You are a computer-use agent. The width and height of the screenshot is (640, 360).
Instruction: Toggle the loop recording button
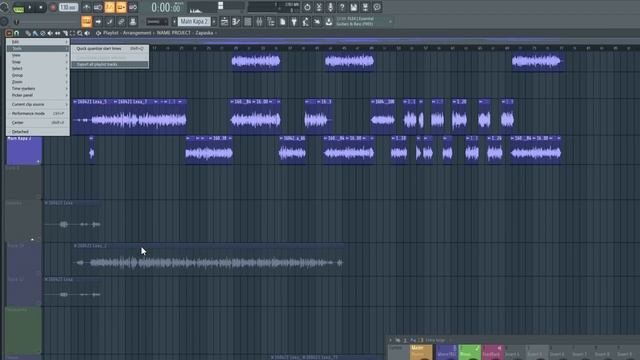133,7
